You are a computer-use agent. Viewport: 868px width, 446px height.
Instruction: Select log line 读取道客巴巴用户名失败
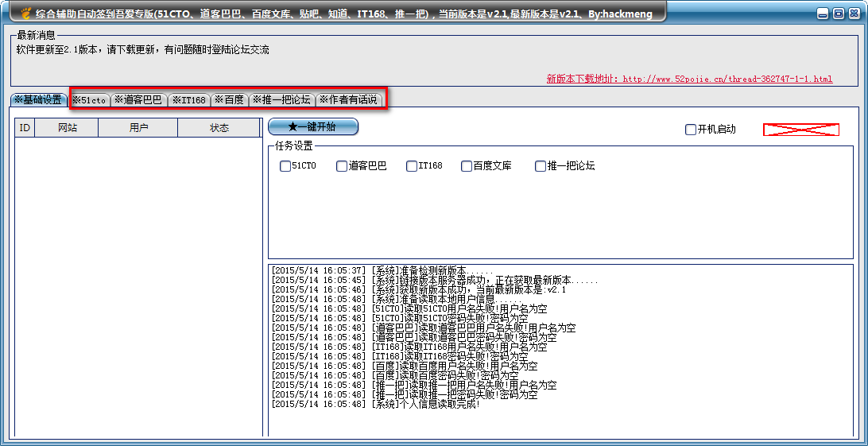tap(424, 328)
